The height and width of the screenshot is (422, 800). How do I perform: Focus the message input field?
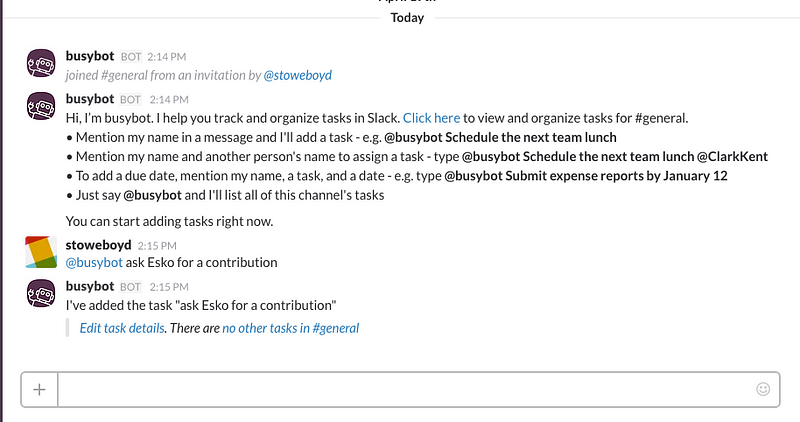pyautogui.click(x=406, y=390)
